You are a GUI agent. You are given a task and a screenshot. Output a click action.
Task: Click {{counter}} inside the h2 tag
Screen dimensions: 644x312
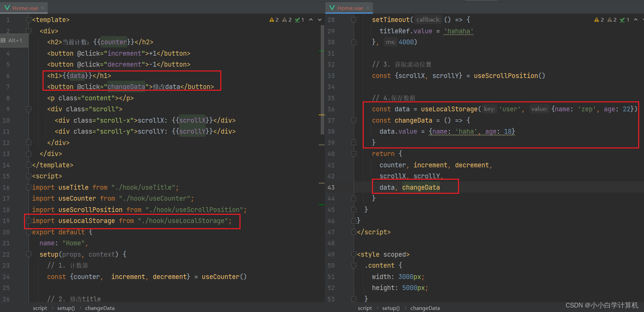pos(114,42)
